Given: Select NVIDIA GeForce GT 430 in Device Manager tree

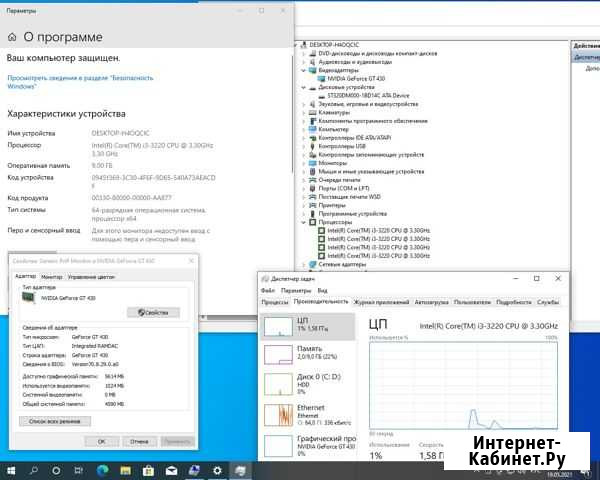Looking at the screenshot, I should point(356,78).
